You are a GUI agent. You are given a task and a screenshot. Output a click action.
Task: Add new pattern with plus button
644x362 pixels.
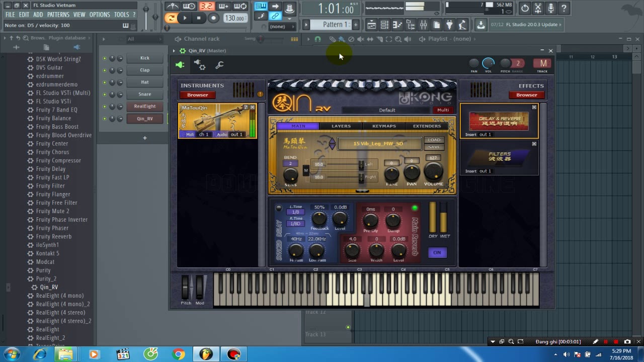tap(356, 25)
